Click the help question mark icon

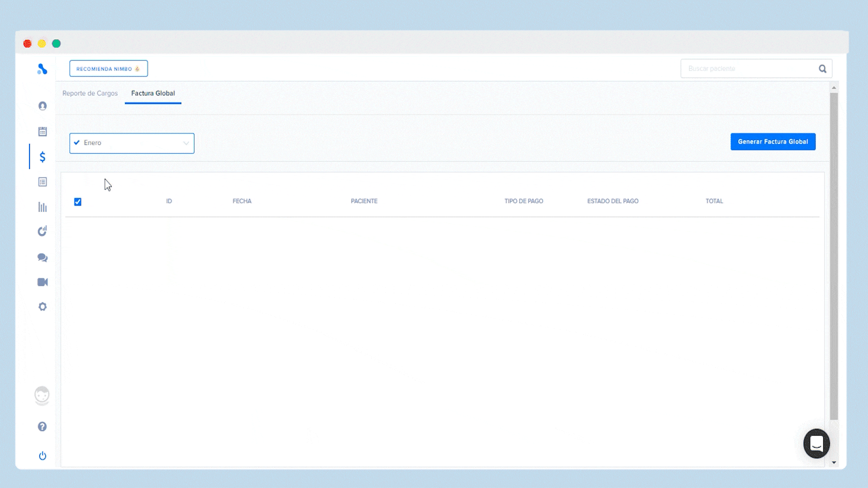[x=42, y=426]
